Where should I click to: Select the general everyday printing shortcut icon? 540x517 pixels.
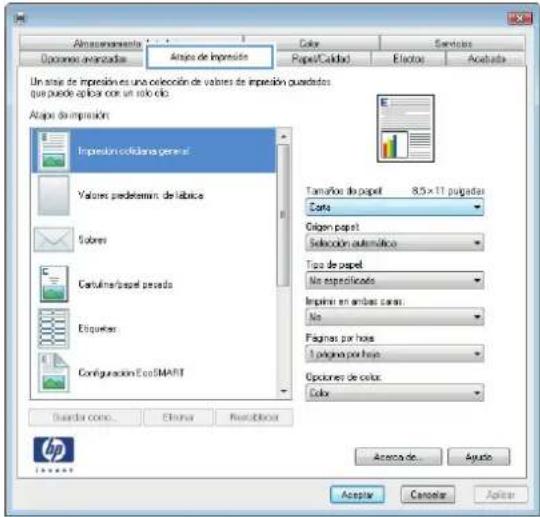click(x=53, y=151)
